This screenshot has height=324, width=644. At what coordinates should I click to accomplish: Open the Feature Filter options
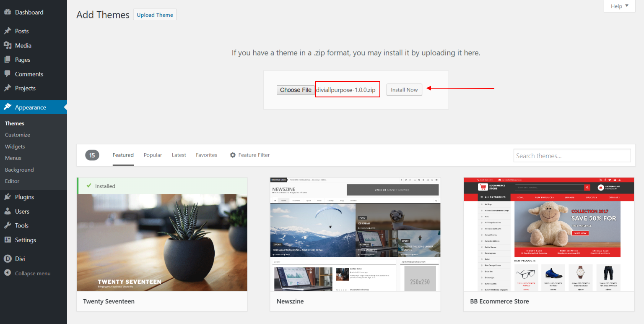[249, 155]
